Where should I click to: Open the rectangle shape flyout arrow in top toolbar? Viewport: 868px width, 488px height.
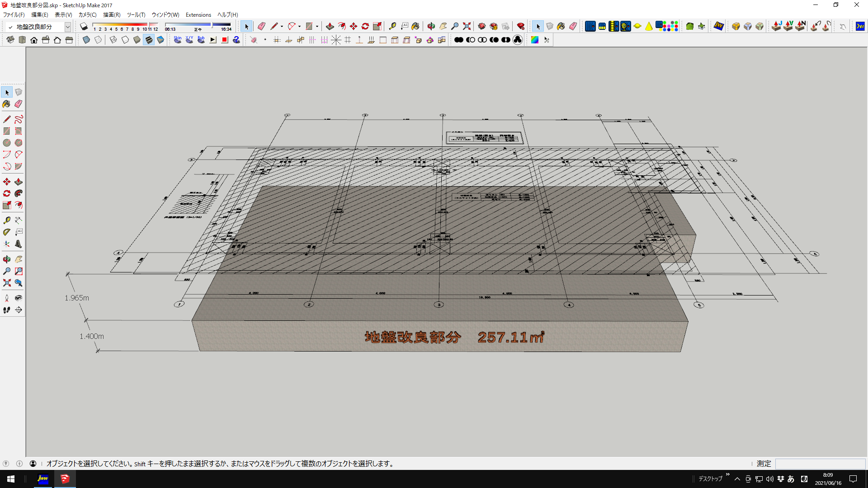click(x=317, y=27)
